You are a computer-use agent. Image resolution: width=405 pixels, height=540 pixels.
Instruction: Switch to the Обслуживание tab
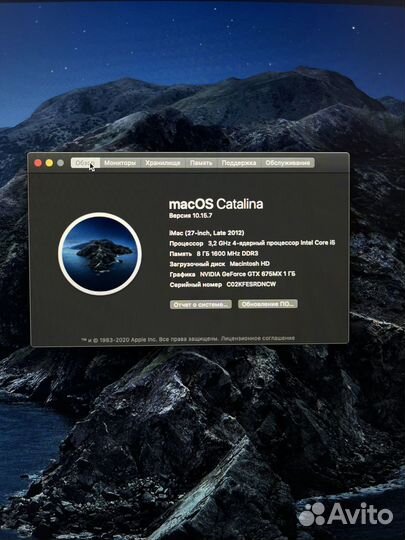pos(288,163)
